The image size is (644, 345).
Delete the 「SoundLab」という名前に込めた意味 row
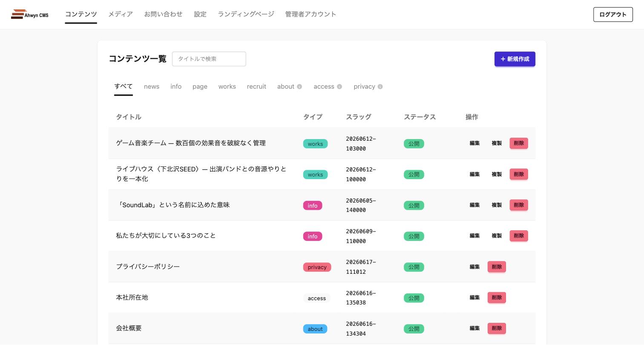tap(519, 205)
